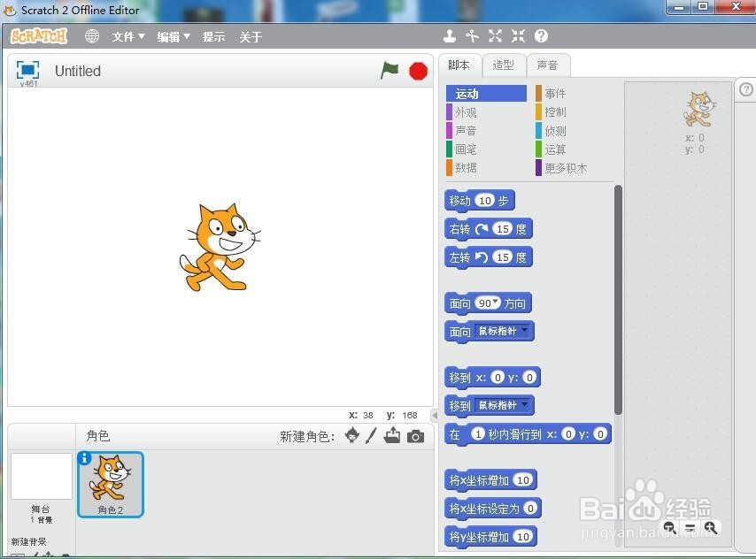The height and width of the screenshot is (559, 756).
Task: Select the block help question tool
Action: tap(542, 35)
